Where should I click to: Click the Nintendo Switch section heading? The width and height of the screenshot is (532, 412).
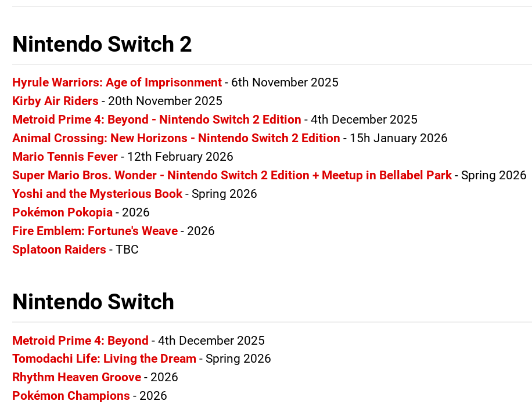coord(93,302)
